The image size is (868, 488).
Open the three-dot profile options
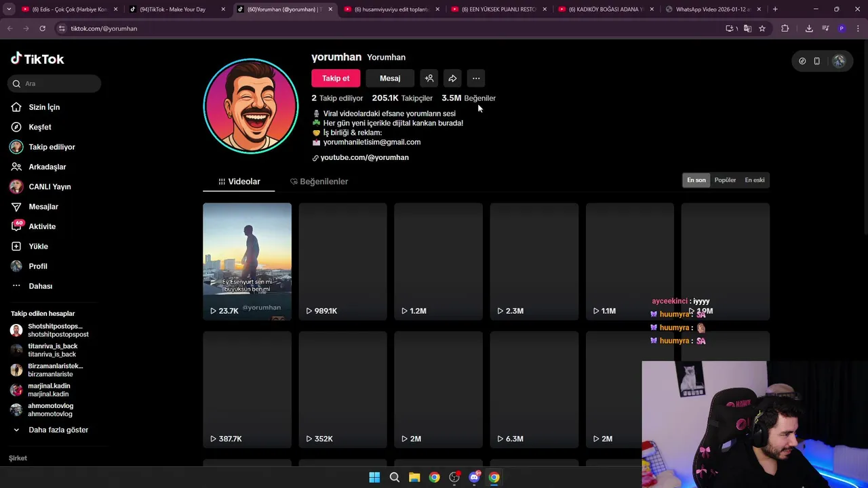(476, 78)
